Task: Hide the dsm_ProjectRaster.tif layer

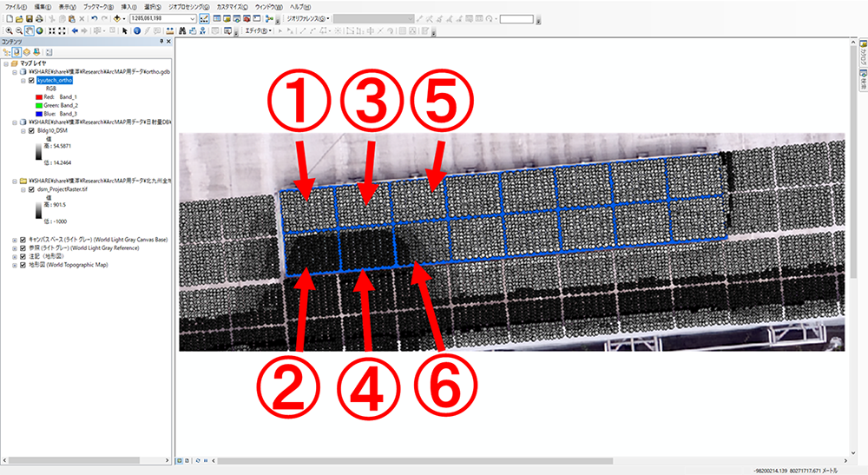Action: pos(31,188)
